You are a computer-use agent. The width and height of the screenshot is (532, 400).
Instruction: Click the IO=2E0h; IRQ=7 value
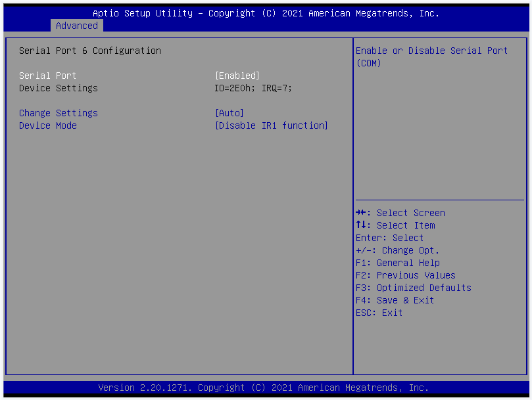pos(253,88)
